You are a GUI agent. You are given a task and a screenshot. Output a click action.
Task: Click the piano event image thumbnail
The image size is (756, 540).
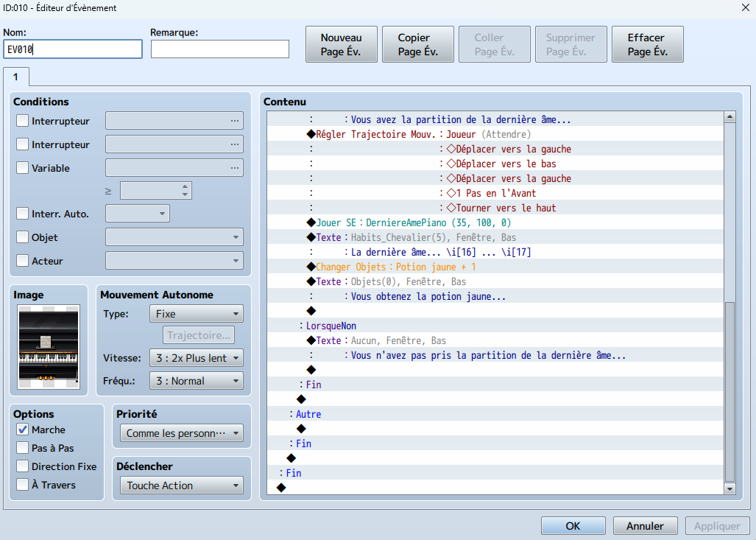pyautogui.click(x=49, y=348)
